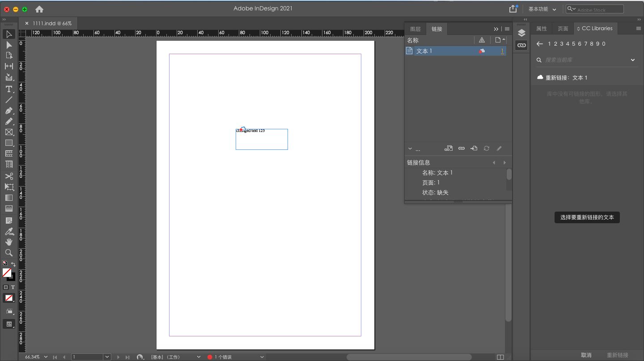Select the Scissors tool

8,176
